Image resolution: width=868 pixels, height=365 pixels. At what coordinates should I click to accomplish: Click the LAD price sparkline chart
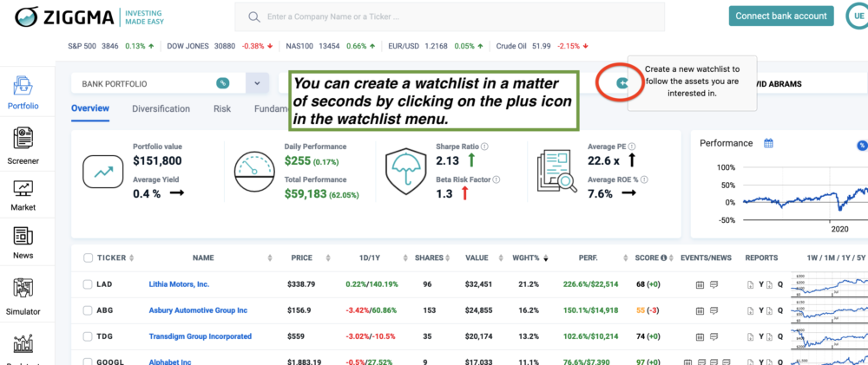(x=831, y=284)
